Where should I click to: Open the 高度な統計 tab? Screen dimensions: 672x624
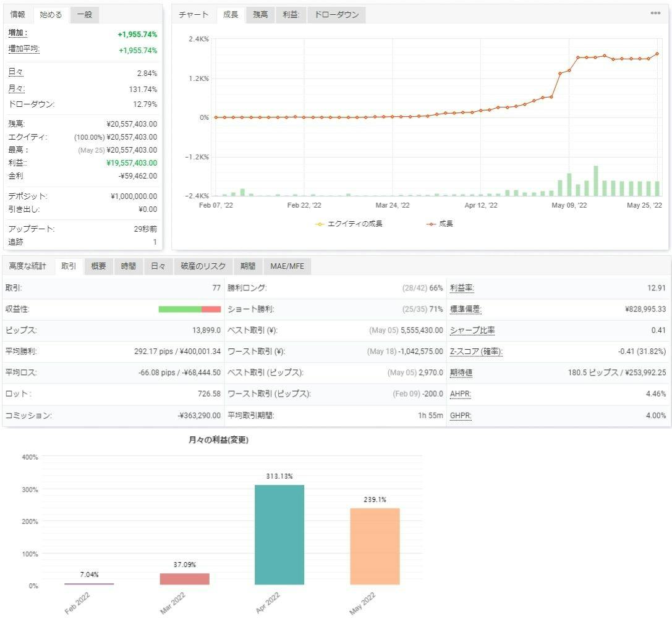point(27,266)
